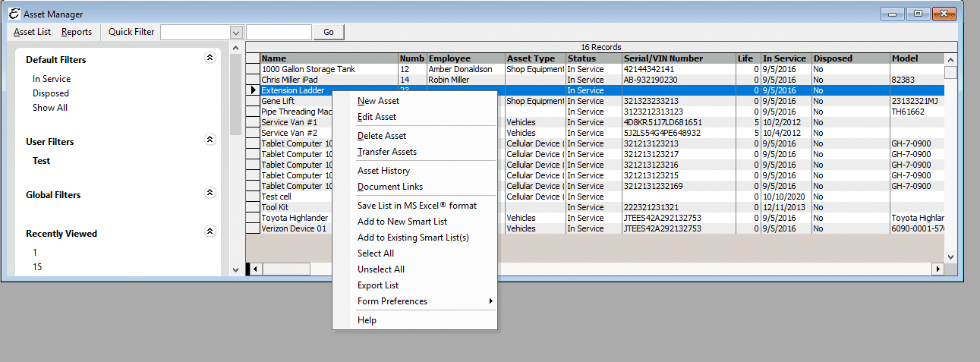Apply the Disposed default filter
The width and height of the screenshot is (980, 362).
click(51, 93)
